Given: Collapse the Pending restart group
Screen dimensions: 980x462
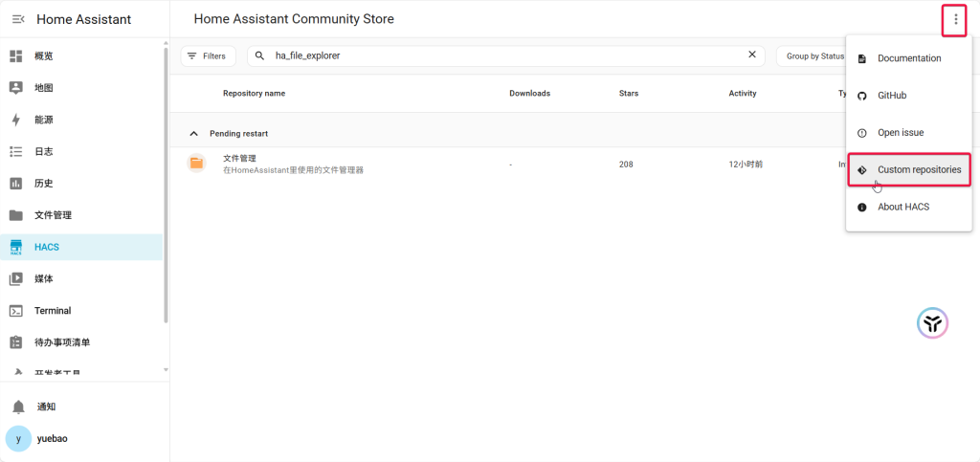Looking at the screenshot, I should [193, 134].
